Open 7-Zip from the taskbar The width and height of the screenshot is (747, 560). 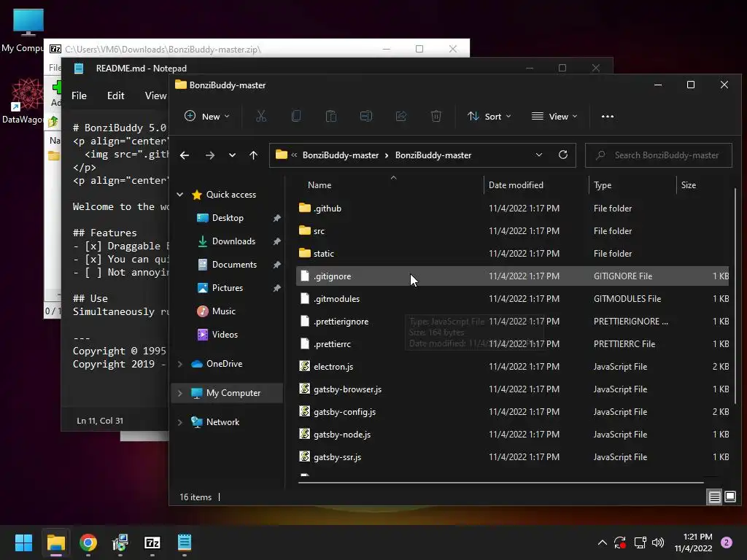152,542
